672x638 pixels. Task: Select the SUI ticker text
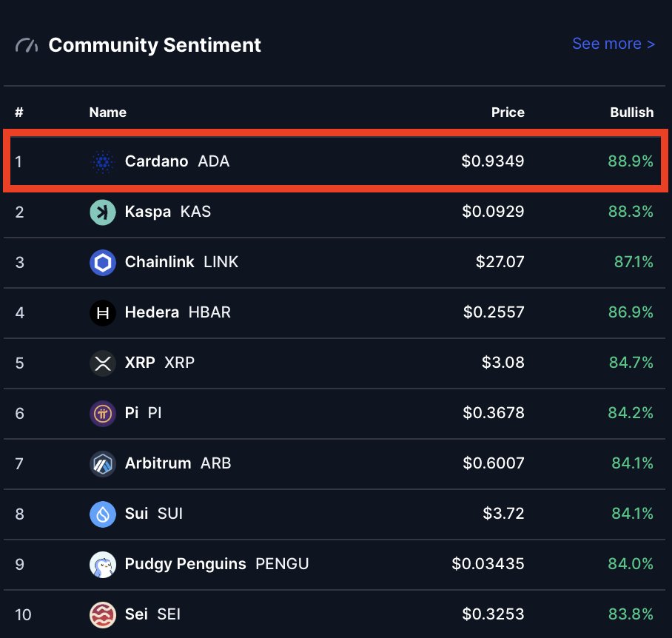[x=170, y=514]
